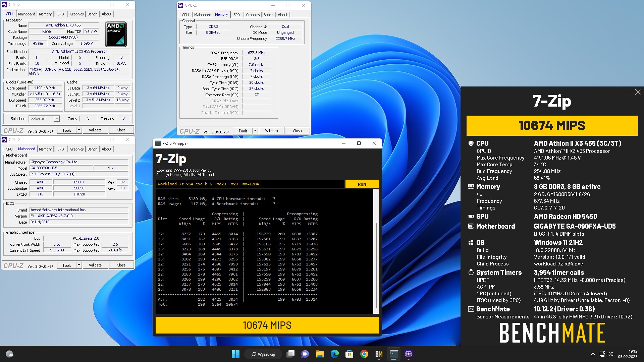The image size is (644, 362).
Task: Open the SPD tab in CPU-Z CPU window
Action: 60,14
